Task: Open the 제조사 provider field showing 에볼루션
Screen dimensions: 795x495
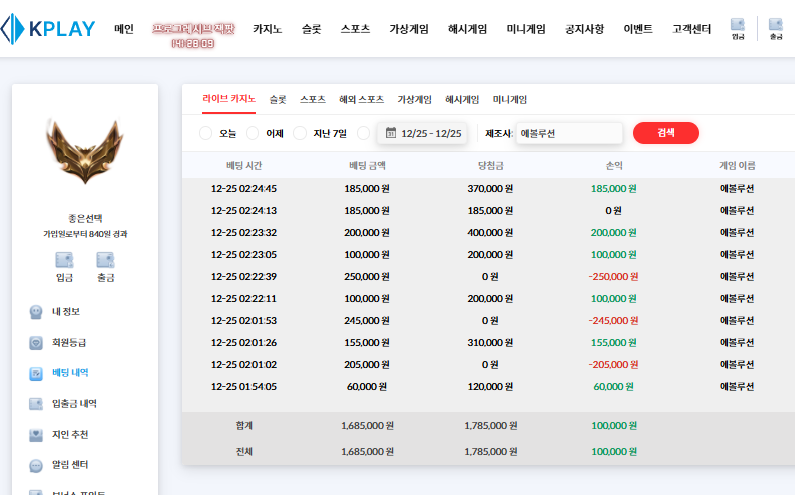Action: click(566, 133)
